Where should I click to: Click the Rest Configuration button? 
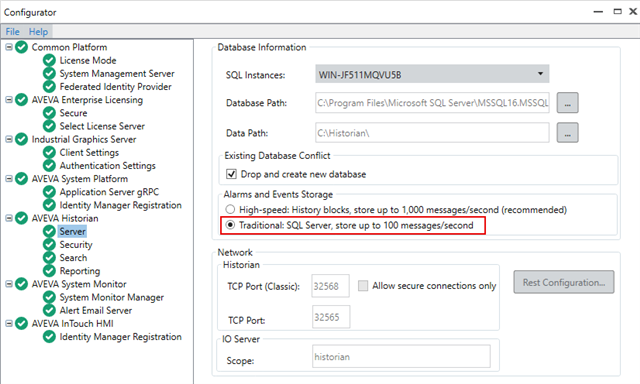point(564,282)
